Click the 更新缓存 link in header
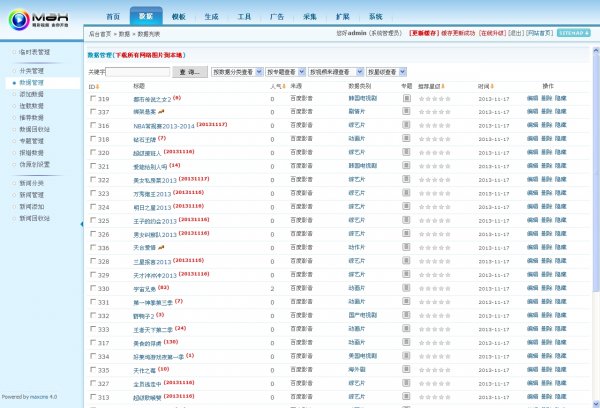Screen dimensions: 600x408 (424, 33)
